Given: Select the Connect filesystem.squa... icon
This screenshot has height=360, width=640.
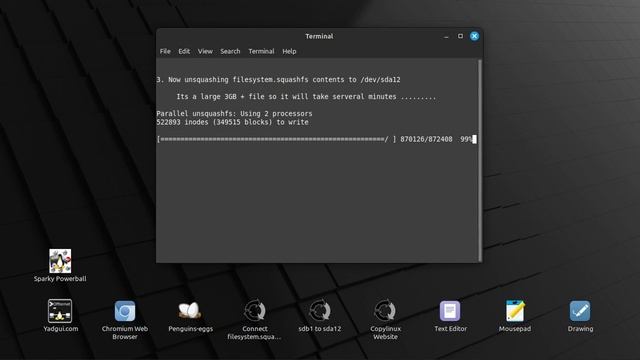Looking at the screenshot, I should point(255,311).
